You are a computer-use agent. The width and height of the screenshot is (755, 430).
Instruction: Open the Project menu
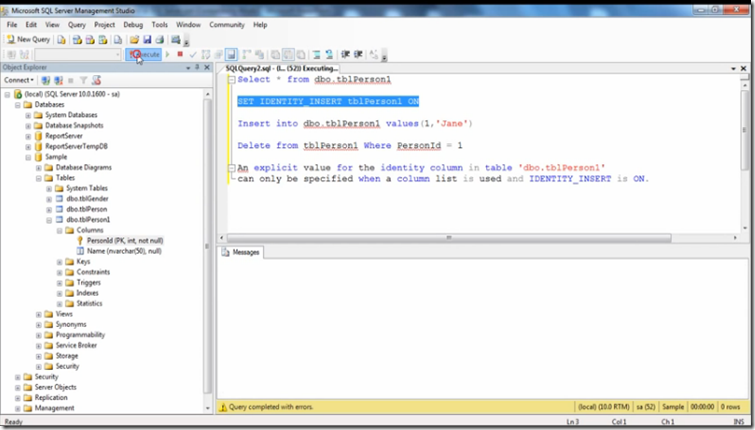tap(104, 25)
